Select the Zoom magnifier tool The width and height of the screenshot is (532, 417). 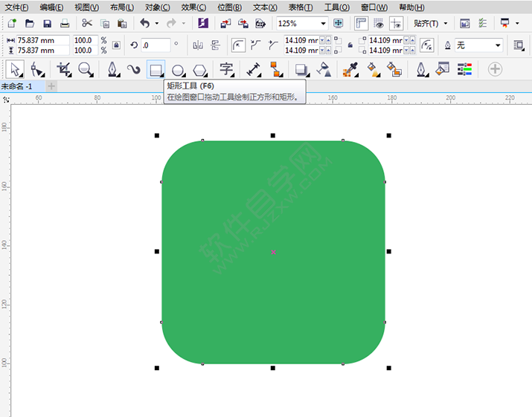[86, 70]
